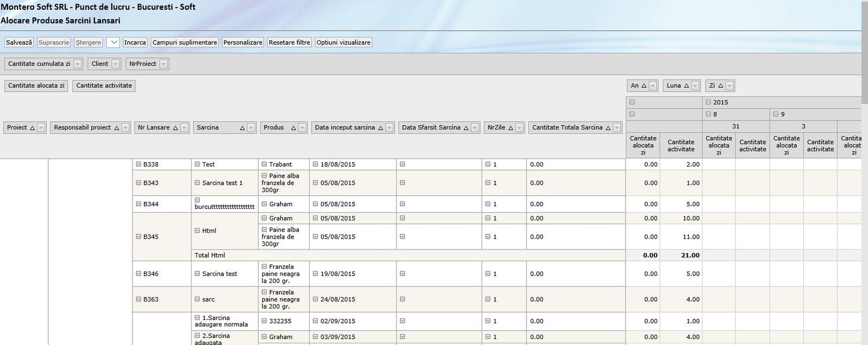Collapse the Html task group
Viewport: 868px width, 345px height.
(197, 230)
